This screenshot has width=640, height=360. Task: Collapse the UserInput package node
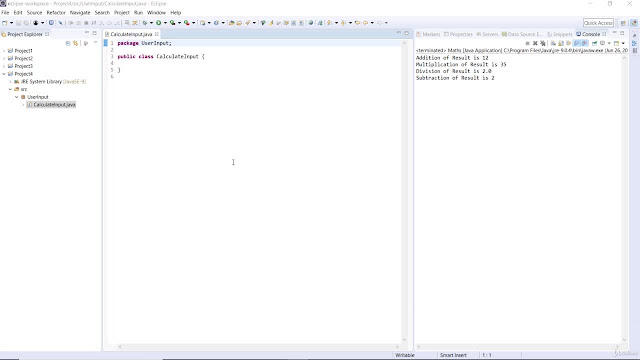17,97
